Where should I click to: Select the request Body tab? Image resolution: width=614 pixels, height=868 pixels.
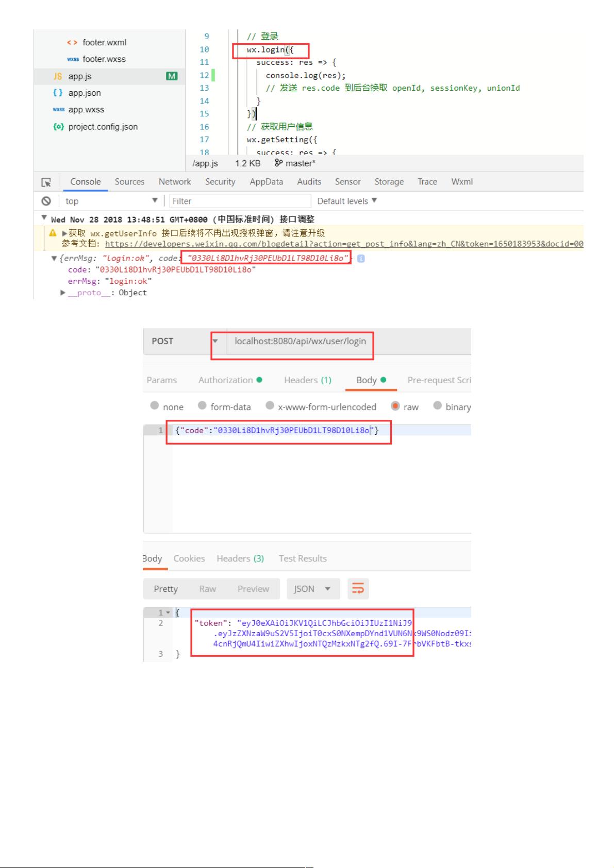click(x=371, y=380)
